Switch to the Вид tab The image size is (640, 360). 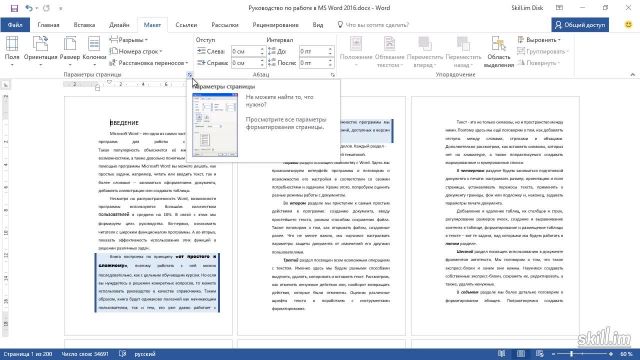pyautogui.click(x=318, y=25)
